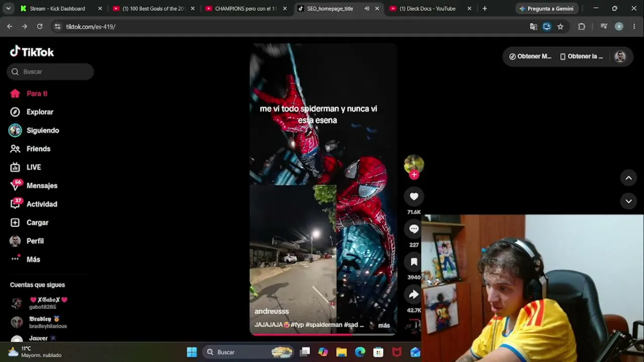The width and height of the screenshot is (644, 362).
Task: Close the Stream - Kick Dashboard tab
Action: point(100,9)
